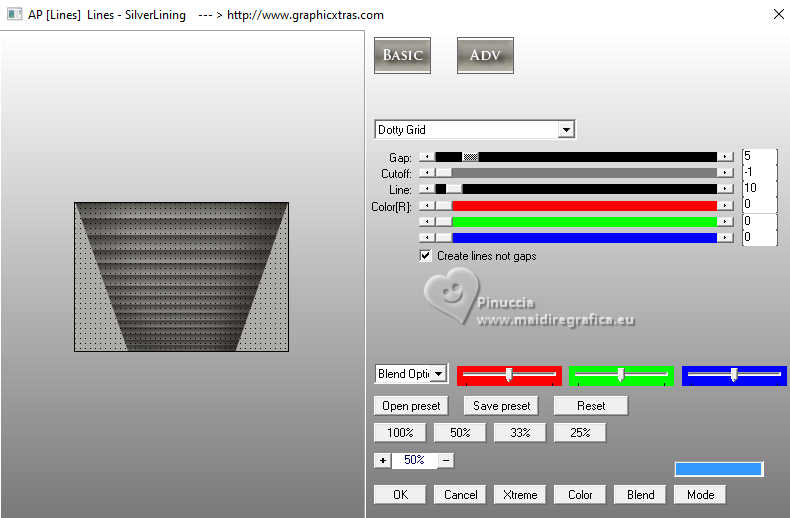Click the Line slider right arrow

click(x=725, y=189)
